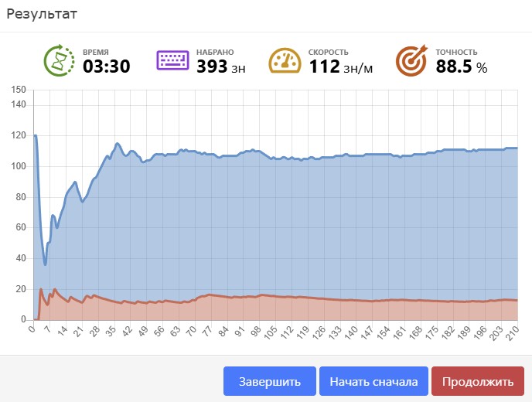The width and height of the screenshot is (532, 402).
Task: Click the 03:30 time value
Action: point(107,66)
